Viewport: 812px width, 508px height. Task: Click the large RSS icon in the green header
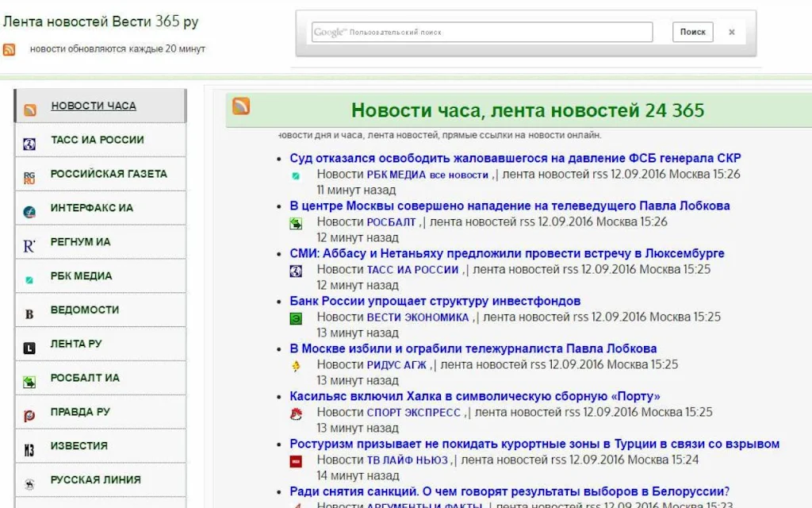[x=241, y=106]
